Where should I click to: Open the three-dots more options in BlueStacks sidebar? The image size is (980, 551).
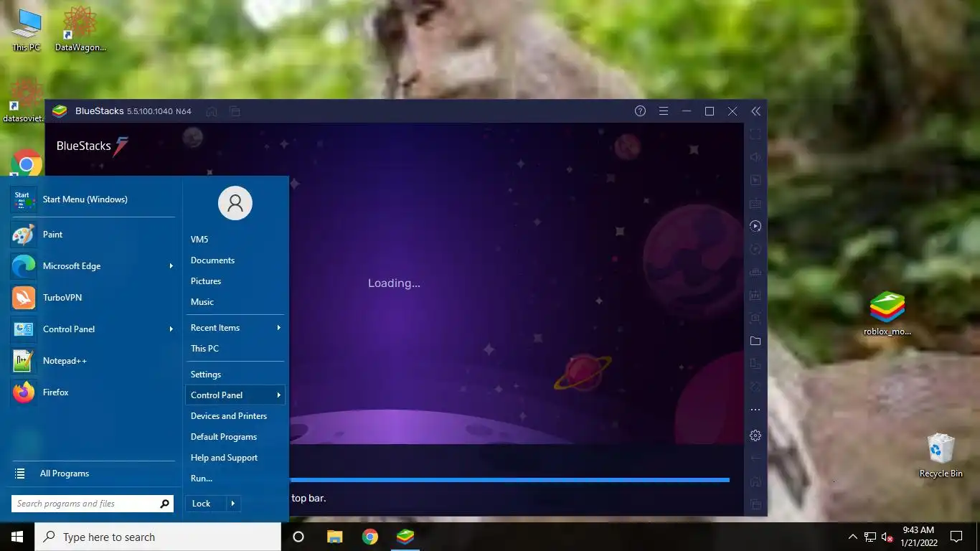(x=755, y=410)
